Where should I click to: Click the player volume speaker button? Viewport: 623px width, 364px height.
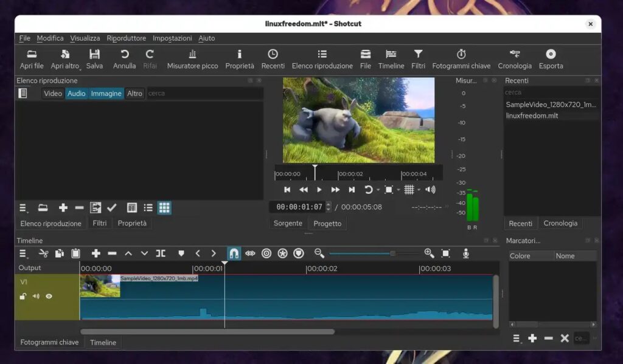[430, 190]
